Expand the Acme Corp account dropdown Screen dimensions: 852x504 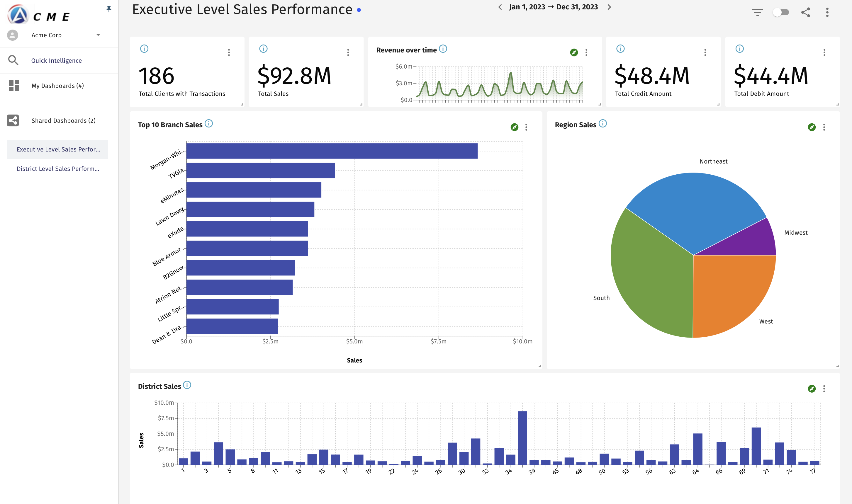coord(98,35)
